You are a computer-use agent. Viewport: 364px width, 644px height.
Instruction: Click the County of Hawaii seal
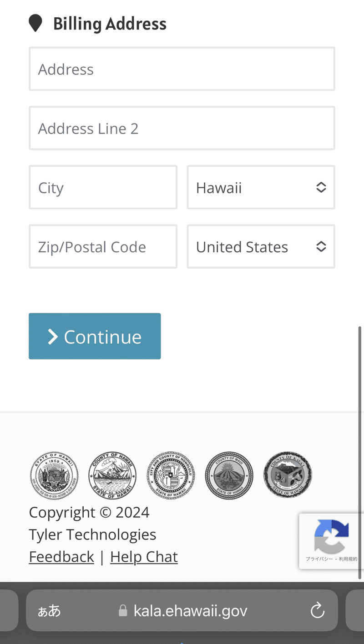coord(112,475)
